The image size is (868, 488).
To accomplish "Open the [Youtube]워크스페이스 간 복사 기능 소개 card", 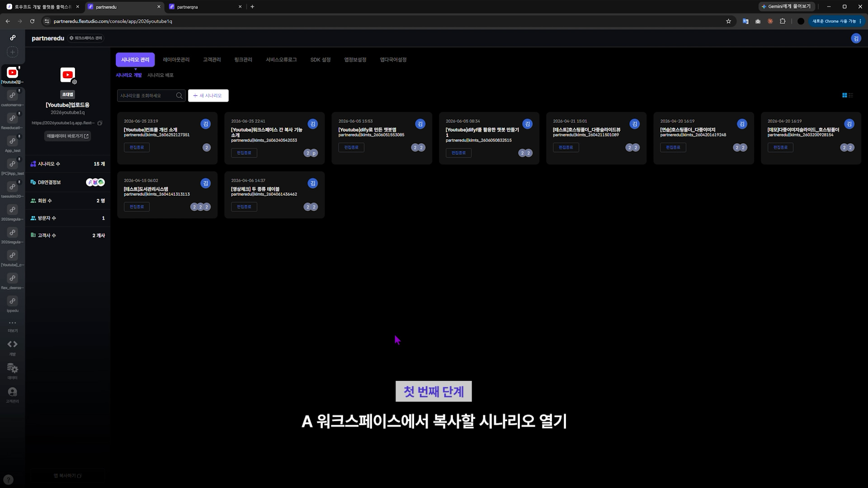I will click(274, 138).
